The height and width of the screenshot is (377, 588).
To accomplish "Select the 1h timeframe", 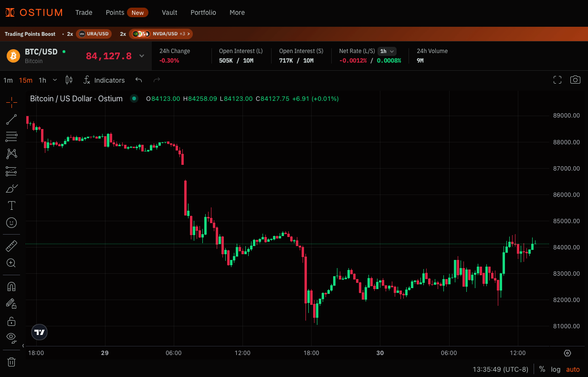I will (x=42, y=80).
